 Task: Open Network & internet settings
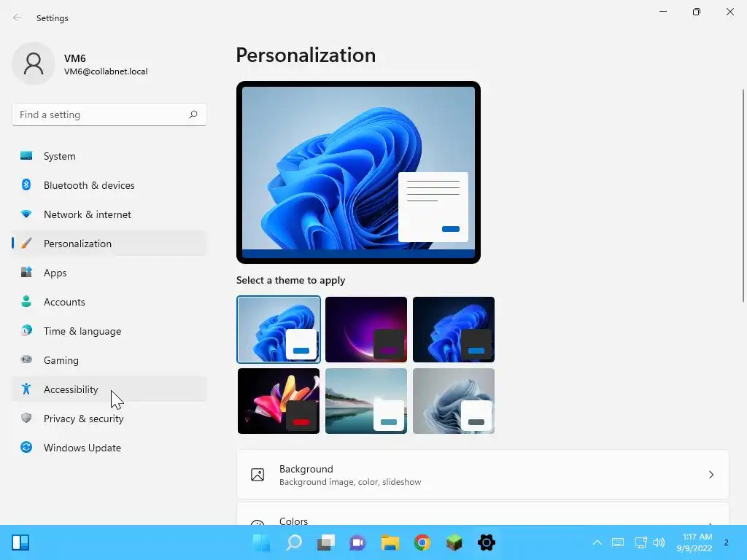[109, 214]
